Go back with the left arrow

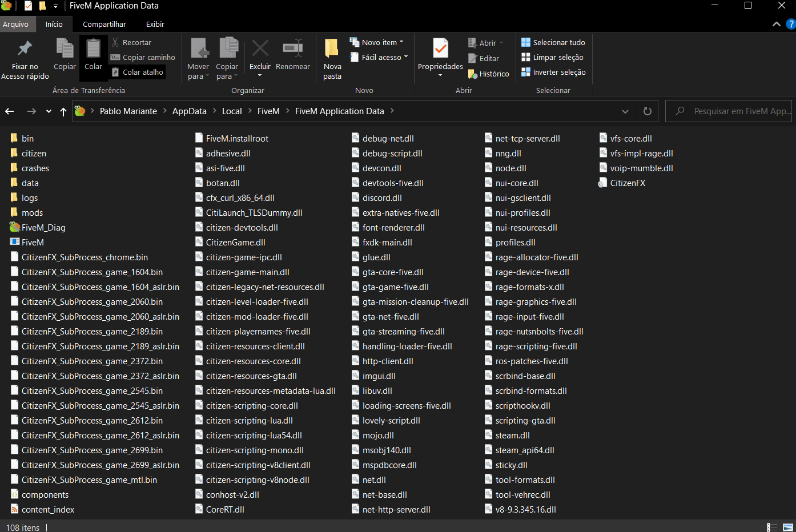coord(10,111)
